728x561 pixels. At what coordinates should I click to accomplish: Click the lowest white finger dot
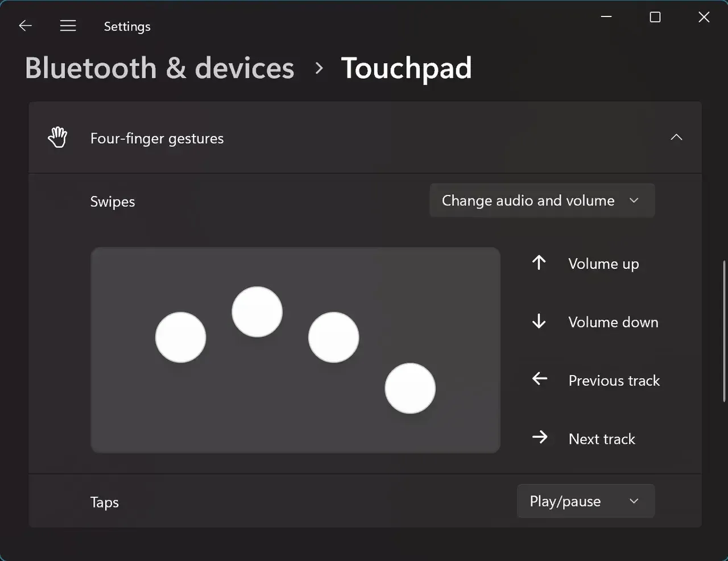410,388
